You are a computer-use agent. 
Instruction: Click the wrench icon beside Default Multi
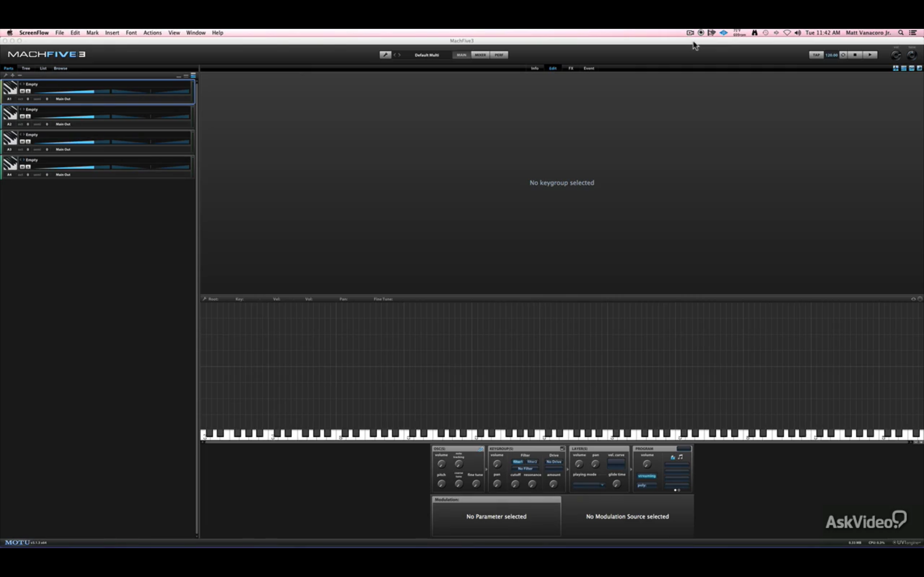385,54
